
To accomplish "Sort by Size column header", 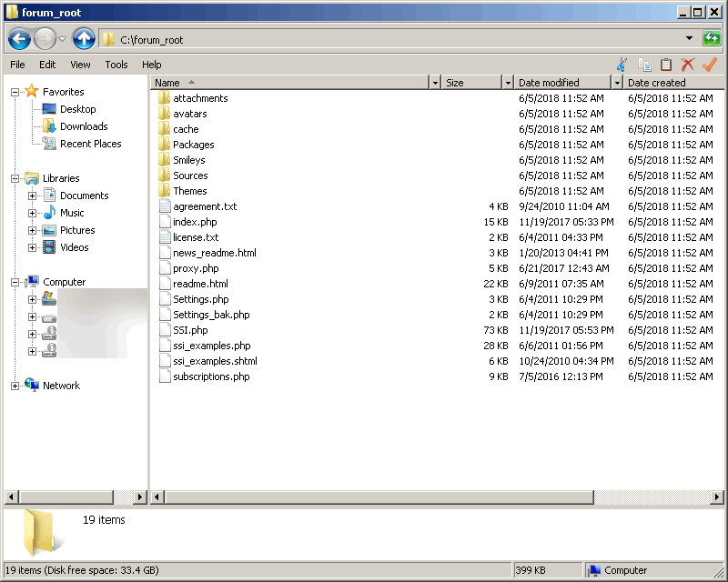I will click(x=471, y=83).
